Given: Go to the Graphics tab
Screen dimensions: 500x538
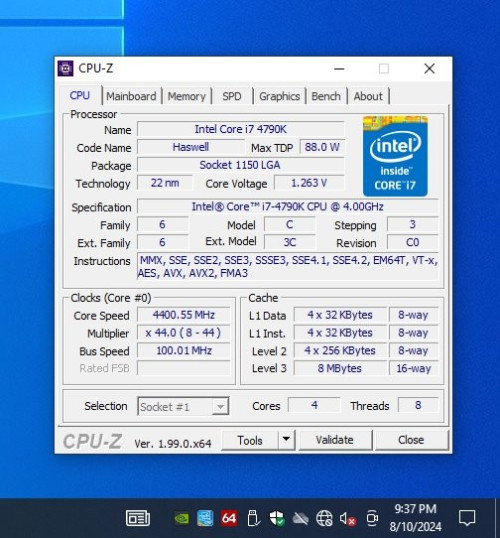Looking at the screenshot, I should (279, 96).
